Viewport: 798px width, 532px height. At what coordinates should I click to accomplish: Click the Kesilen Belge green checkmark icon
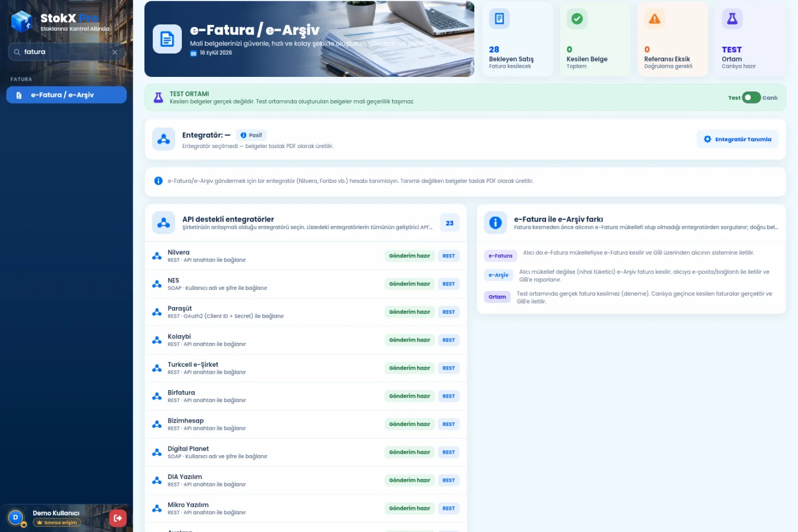click(577, 19)
